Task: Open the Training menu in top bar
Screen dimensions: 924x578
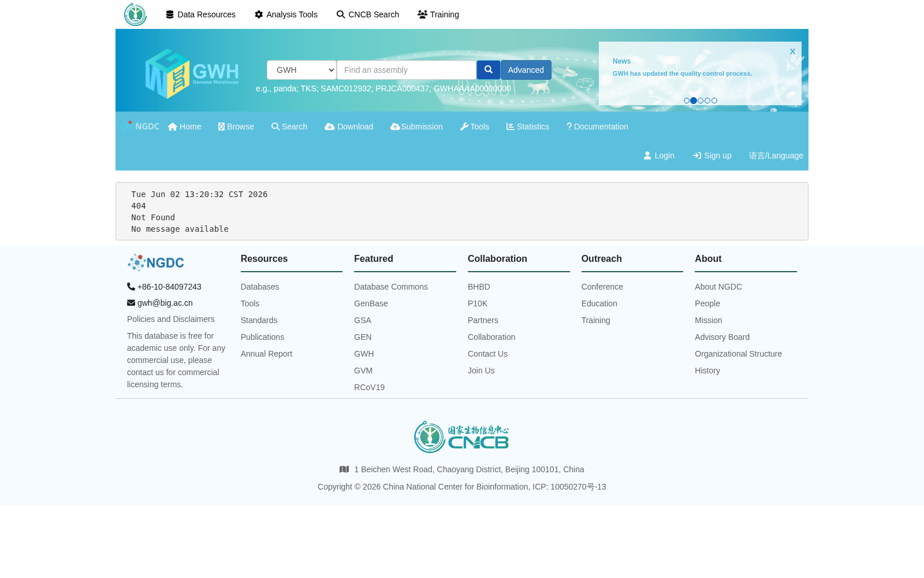Action: pyautogui.click(x=438, y=14)
